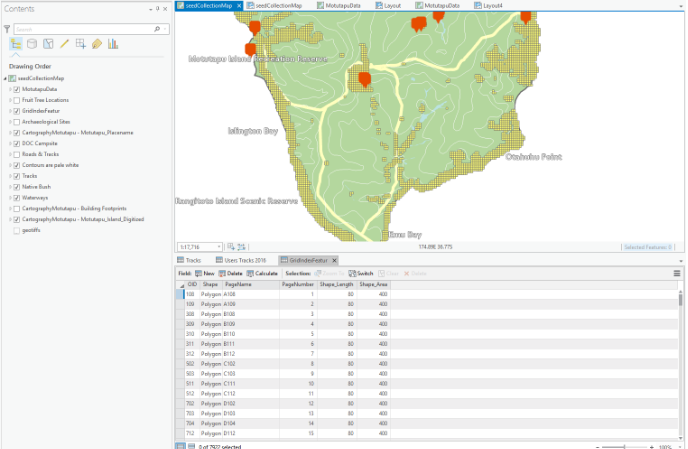Open List By Labeling tag icon
This screenshot has width=688, height=449.
pyautogui.click(x=97, y=44)
